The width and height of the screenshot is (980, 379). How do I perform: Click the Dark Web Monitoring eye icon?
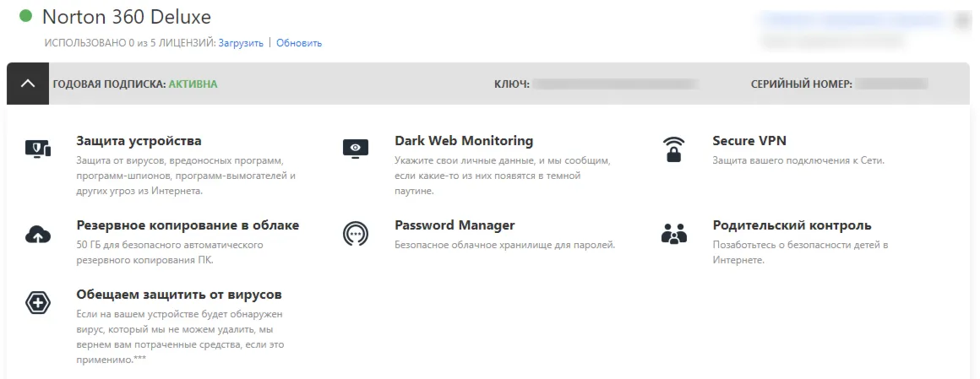(356, 149)
